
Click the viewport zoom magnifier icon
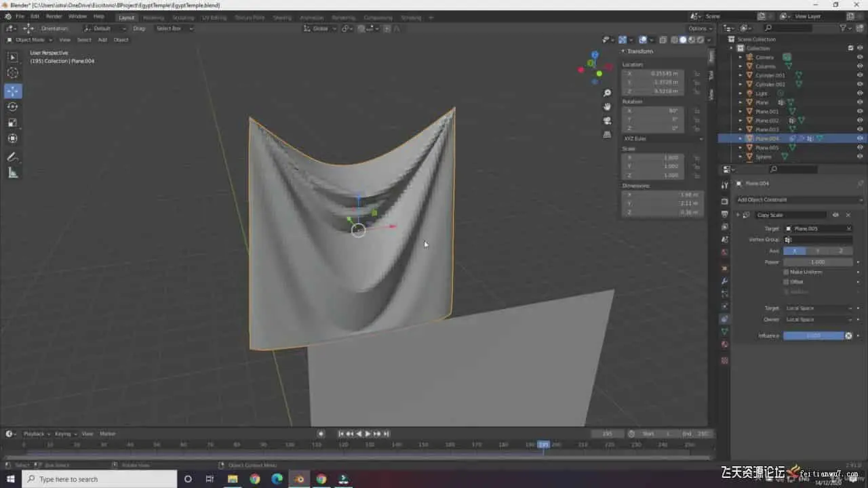(x=607, y=93)
